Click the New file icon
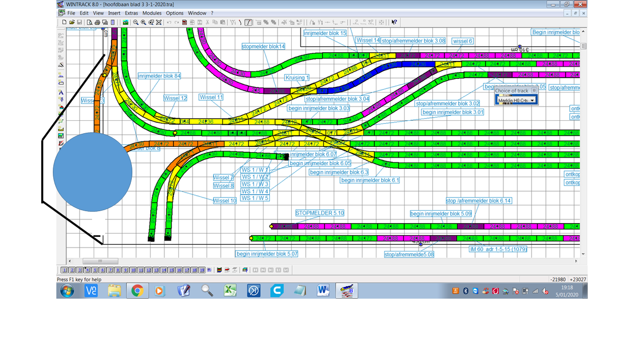This screenshot has height=362, width=644. 64,22
